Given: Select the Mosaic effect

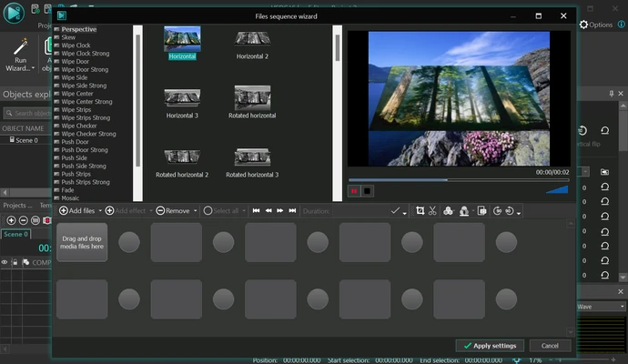Looking at the screenshot, I should click(x=70, y=197).
